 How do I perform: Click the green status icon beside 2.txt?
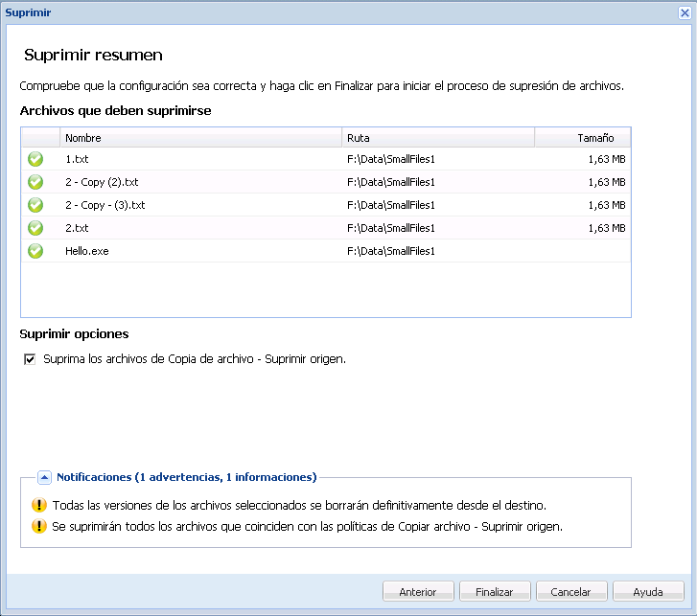tap(35, 228)
